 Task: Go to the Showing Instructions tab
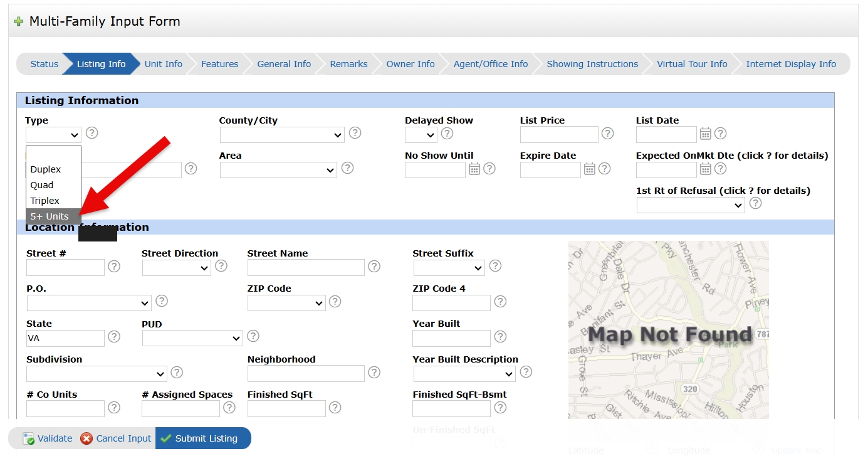click(x=592, y=64)
